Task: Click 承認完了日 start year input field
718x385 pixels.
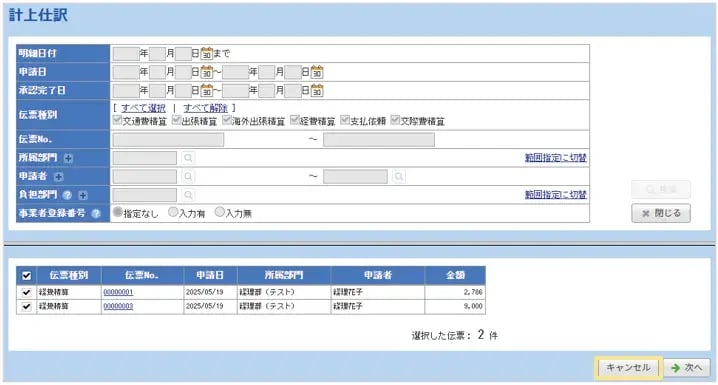Action: pyautogui.click(x=126, y=91)
